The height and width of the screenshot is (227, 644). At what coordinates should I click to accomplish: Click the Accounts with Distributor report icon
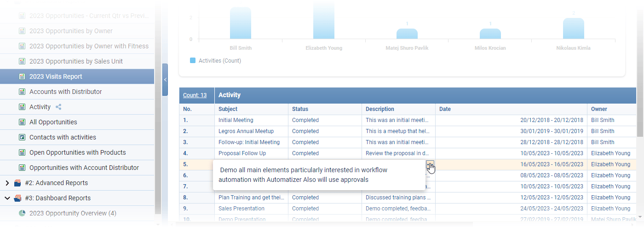[22, 92]
